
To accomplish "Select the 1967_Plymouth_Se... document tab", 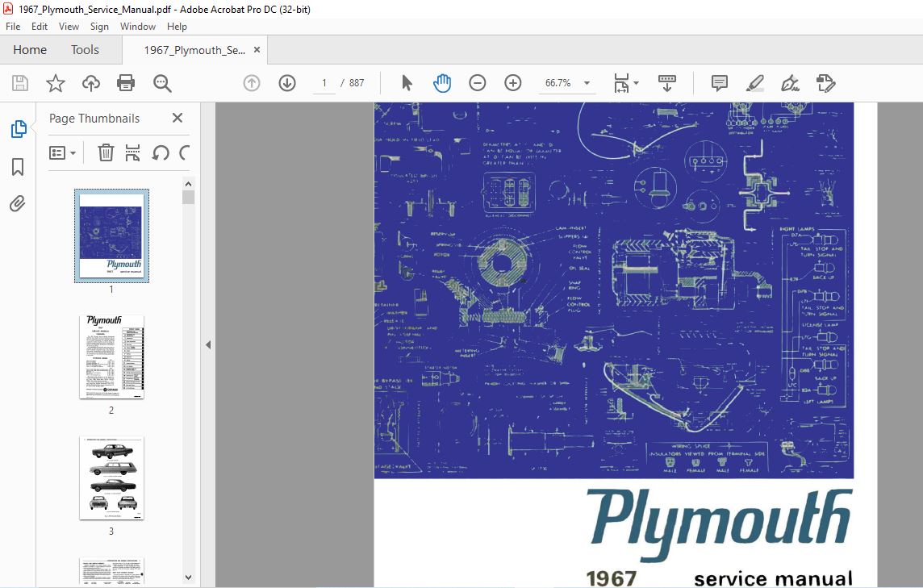I will pos(194,50).
